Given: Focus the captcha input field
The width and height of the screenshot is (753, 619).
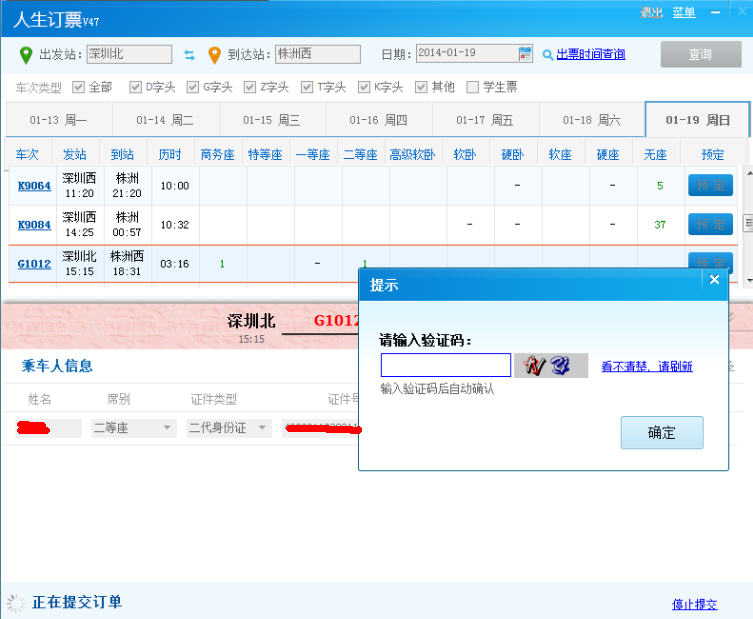Looking at the screenshot, I should pyautogui.click(x=446, y=365).
